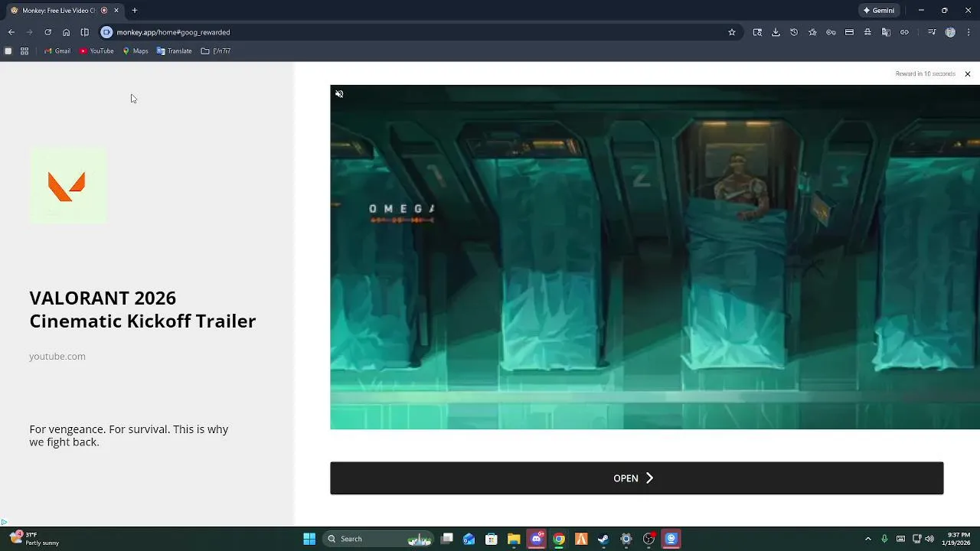Open the orange A app on the taskbar
Screen dimensions: 980x551
pos(581,539)
